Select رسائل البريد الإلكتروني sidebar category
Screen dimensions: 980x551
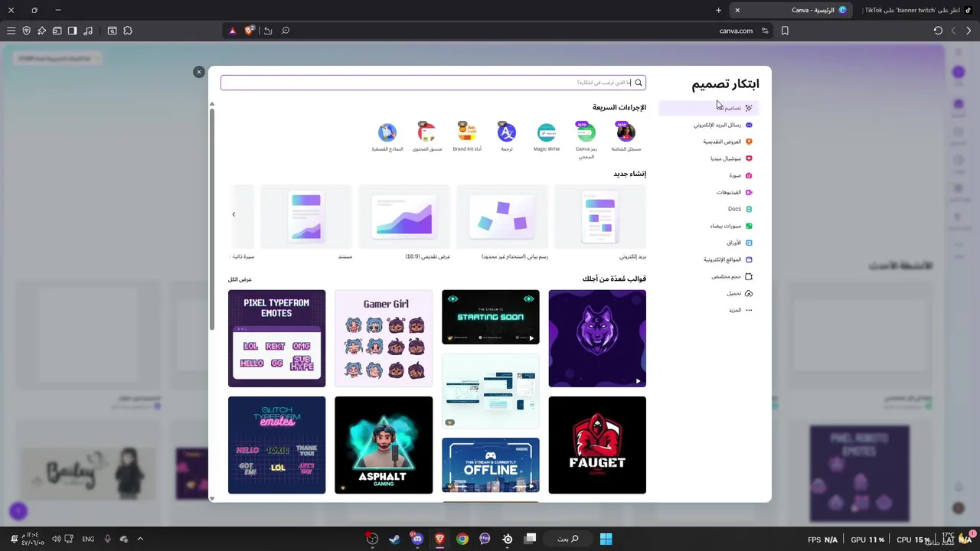tap(708, 125)
